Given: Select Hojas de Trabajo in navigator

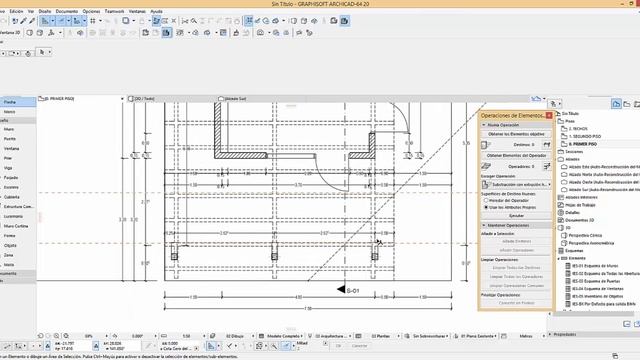Looking at the screenshot, I should (580, 205).
